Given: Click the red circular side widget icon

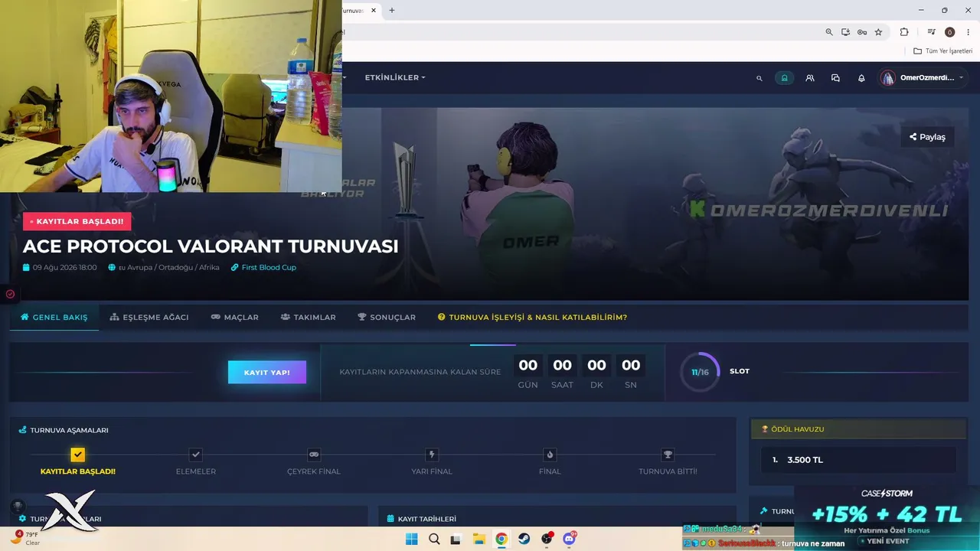Looking at the screenshot, I should 10,294.
